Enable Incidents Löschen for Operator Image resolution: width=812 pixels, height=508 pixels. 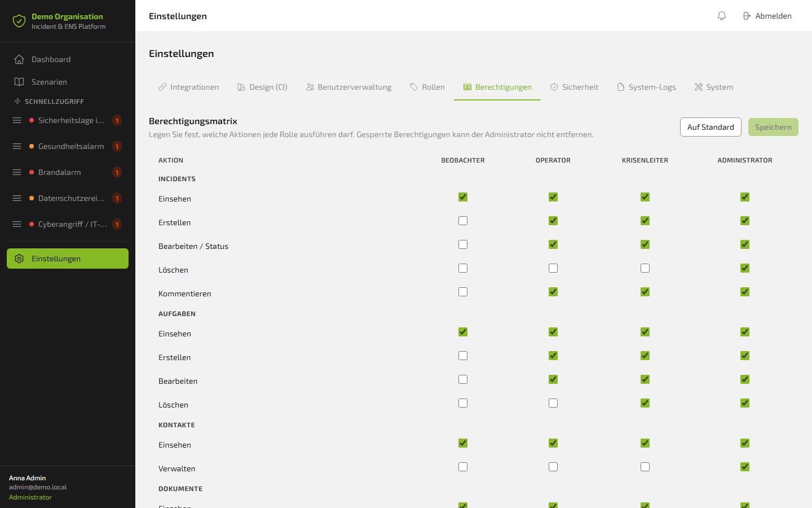(553, 268)
